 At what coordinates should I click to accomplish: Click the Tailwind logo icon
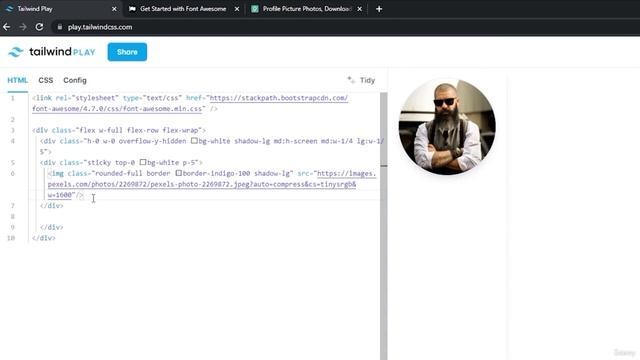pyautogui.click(x=16, y=52)
